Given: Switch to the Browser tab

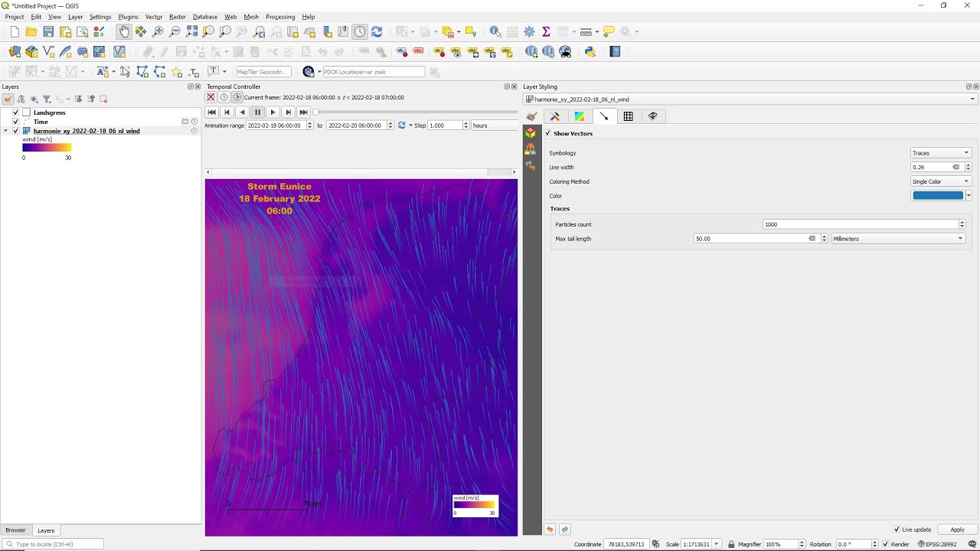Looking at the screenshot, I should point(15,530).
